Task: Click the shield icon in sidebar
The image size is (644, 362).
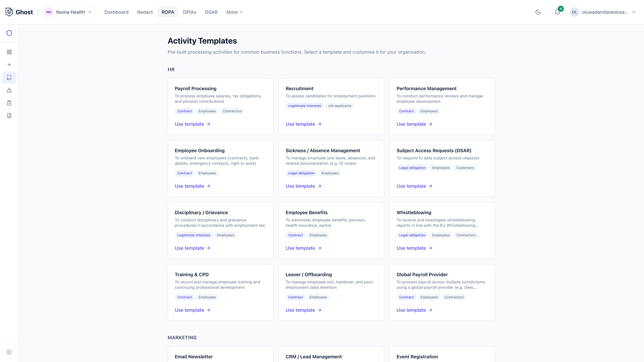Action: [9, 33]
